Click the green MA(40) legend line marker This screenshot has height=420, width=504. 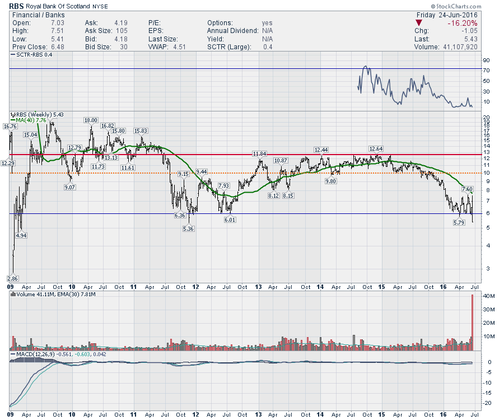tap(13, 120)
